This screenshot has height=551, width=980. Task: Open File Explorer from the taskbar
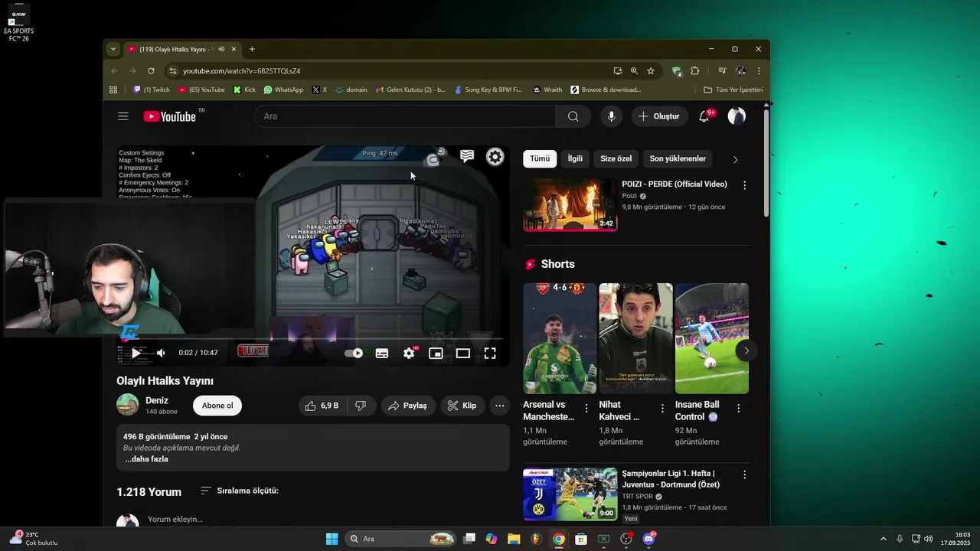tap(514, 539)
